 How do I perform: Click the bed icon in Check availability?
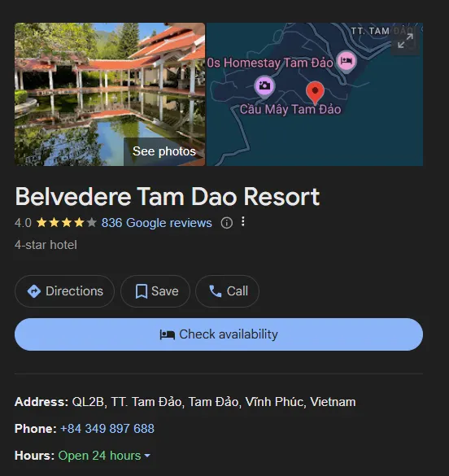(168, 334)
